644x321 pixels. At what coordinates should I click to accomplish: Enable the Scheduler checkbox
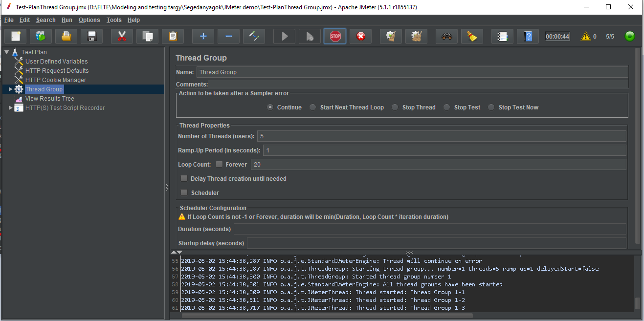pyautogui.click(x=184, y=193)
